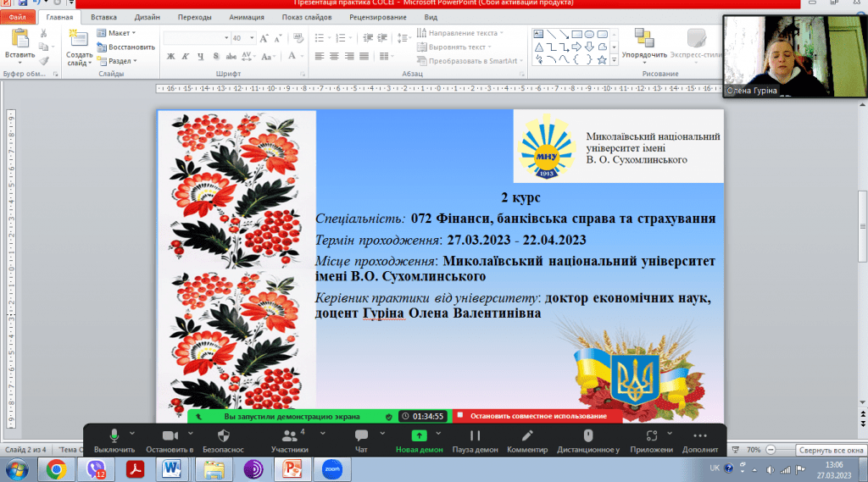Open the font size dropdown showing 40
Viewport: 868px width, 482px height.
point(249,38)
